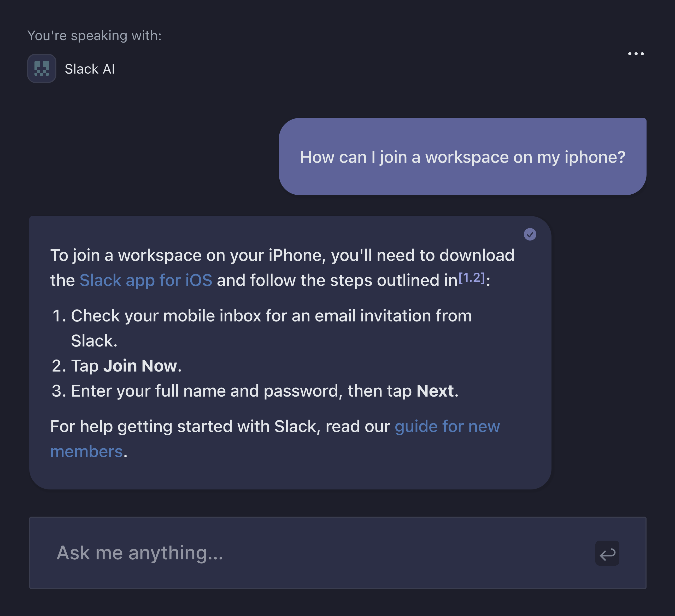The image size is (675, 616).
Task: Click the You're speaking with label
Action: (95, 35)
